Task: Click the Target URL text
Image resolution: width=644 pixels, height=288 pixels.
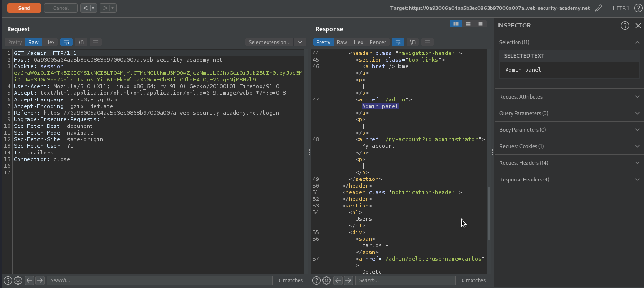Action: pos(490,8)
